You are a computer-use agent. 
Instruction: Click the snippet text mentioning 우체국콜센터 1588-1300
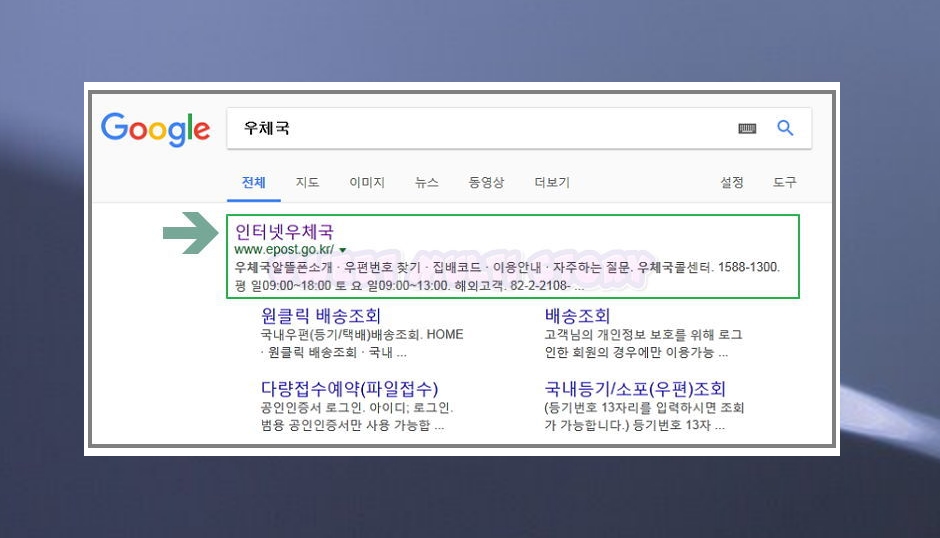tap(507, 276)
